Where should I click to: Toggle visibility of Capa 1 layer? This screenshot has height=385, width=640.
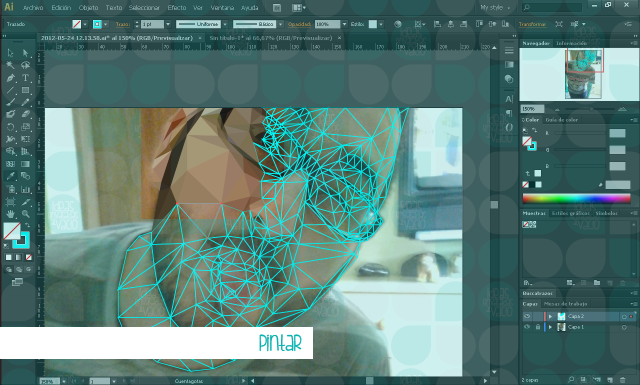pos(527,327)
